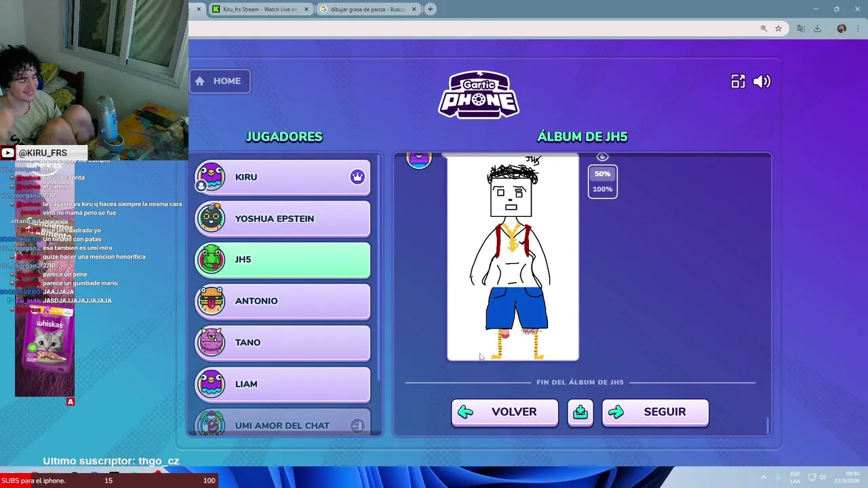Toggle the eye visibility icon above zoom
Image resolution: width=868 pixels, height=488 pixels.
coord(602,157)
